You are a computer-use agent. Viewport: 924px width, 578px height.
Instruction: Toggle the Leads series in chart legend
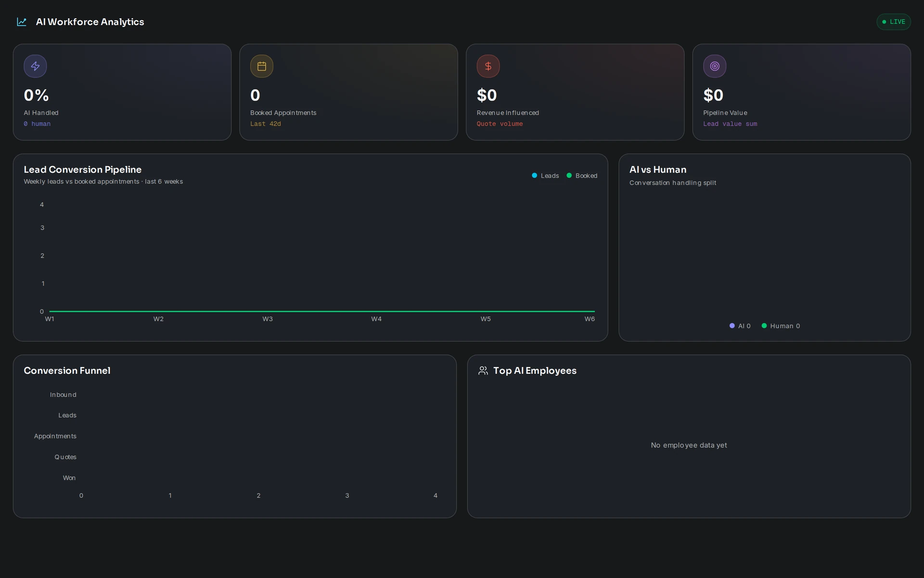point(545,176)
